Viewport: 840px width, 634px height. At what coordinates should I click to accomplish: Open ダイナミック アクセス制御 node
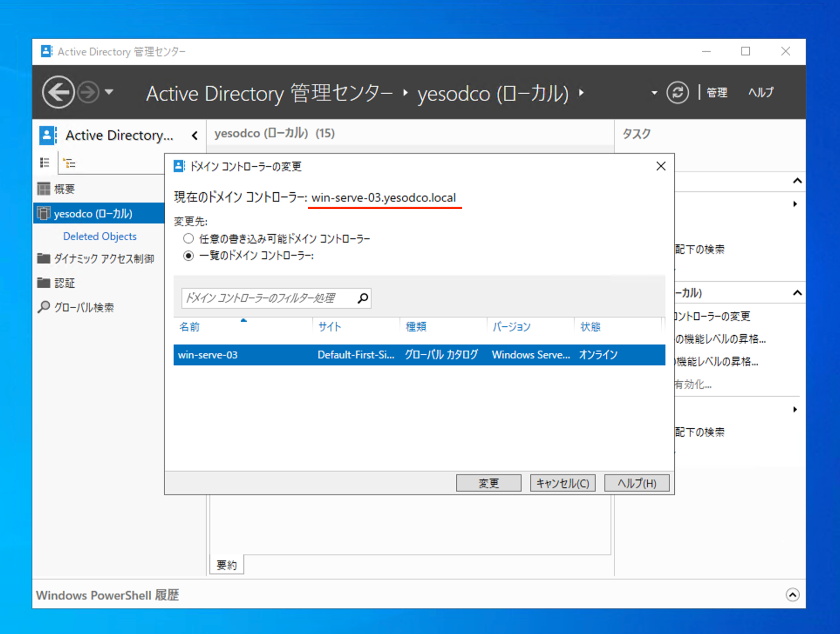(104, 259)
